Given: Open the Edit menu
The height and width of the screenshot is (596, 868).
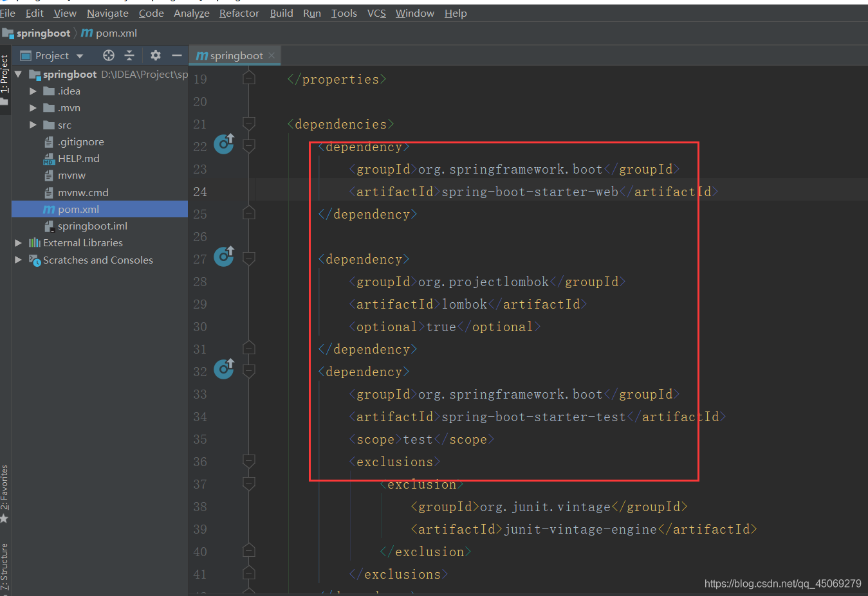Looking at the screenshot, I should (35, 13).
